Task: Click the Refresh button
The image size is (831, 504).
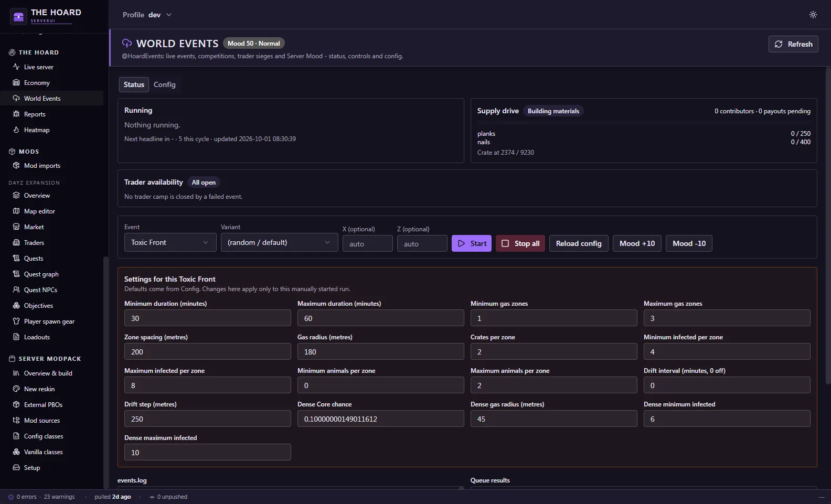Action: tap(793, 44)
